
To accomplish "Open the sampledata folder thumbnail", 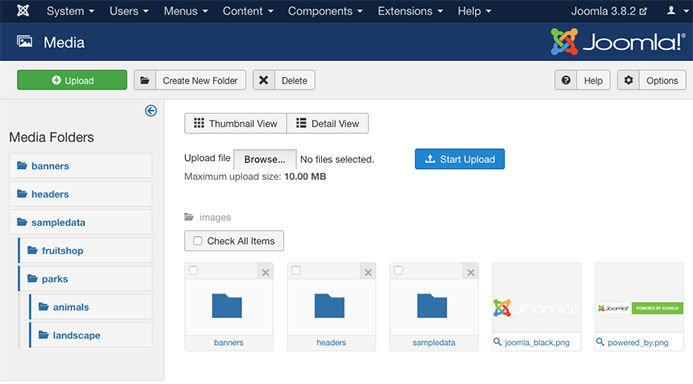I will pyautogui.click(x=432, y=306).
